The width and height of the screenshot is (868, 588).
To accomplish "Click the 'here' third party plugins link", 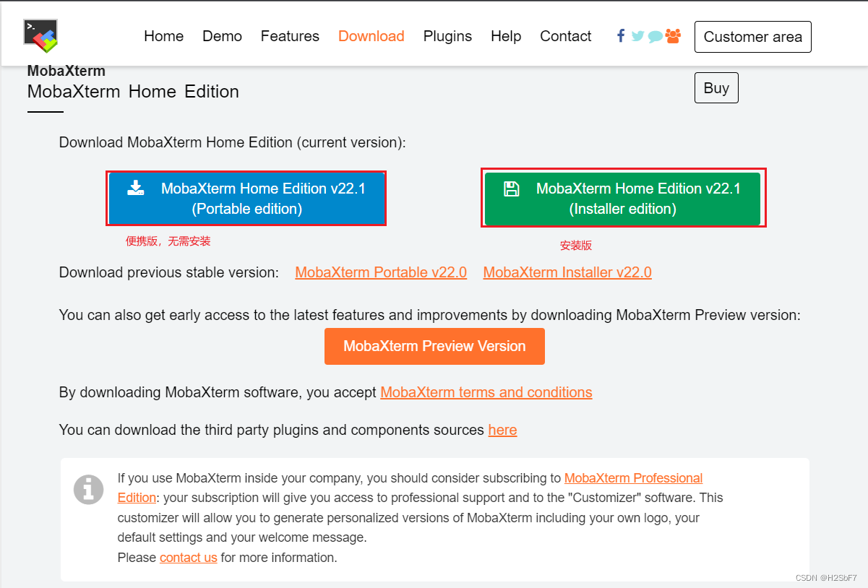I will pos(503,430).
